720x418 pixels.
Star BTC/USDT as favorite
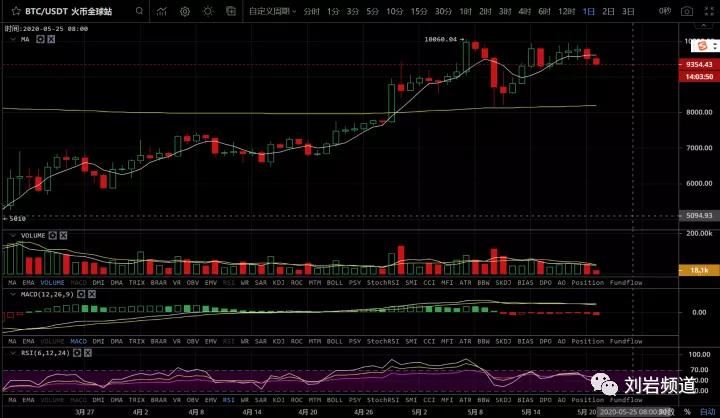point(16,11)
